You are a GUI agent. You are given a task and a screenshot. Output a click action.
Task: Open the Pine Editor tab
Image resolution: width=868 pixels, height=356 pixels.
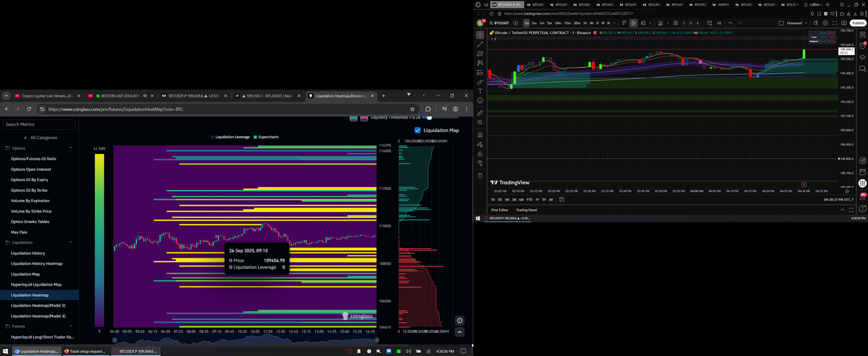tap(500, 210)
